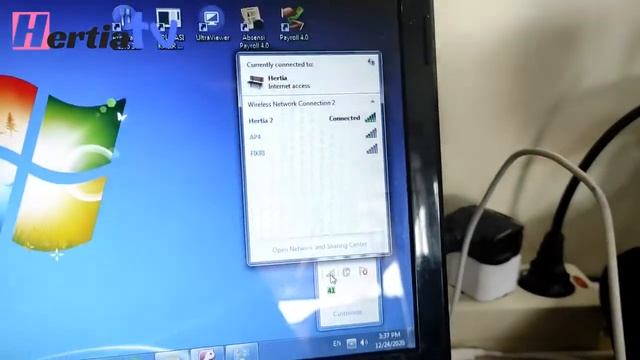Refresh the wireless network list
Image resolution: width=640 pixels, height=360 pixels.
(x=371, y=62)
